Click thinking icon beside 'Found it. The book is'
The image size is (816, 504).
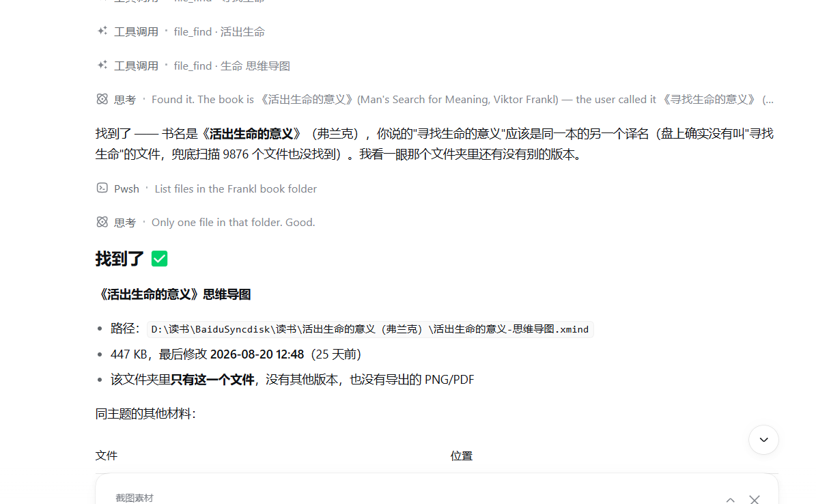click(x=102, y=99)
